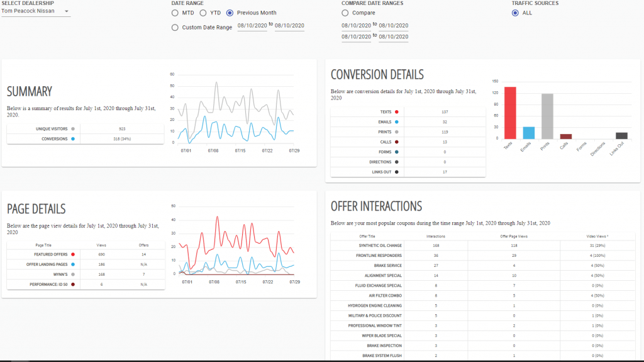
Task: Click the Links Out bar in chart
Action: click(622, 136)
